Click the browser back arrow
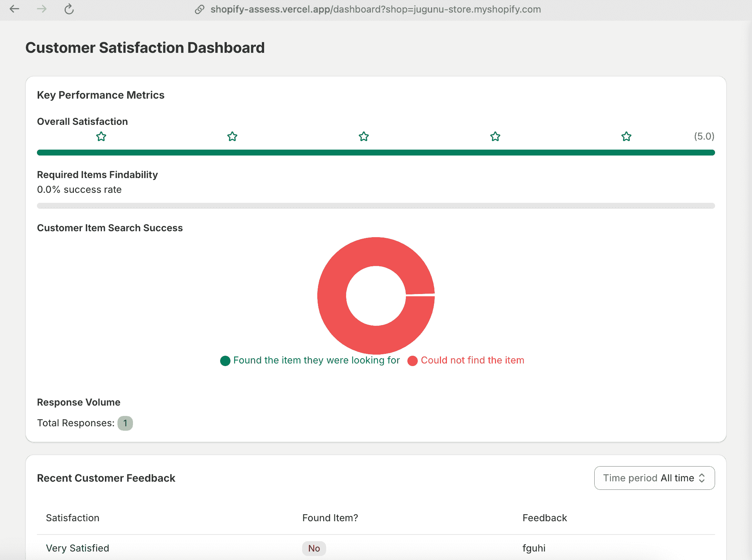The image size is (752, 560). click(x=14, y=9)
